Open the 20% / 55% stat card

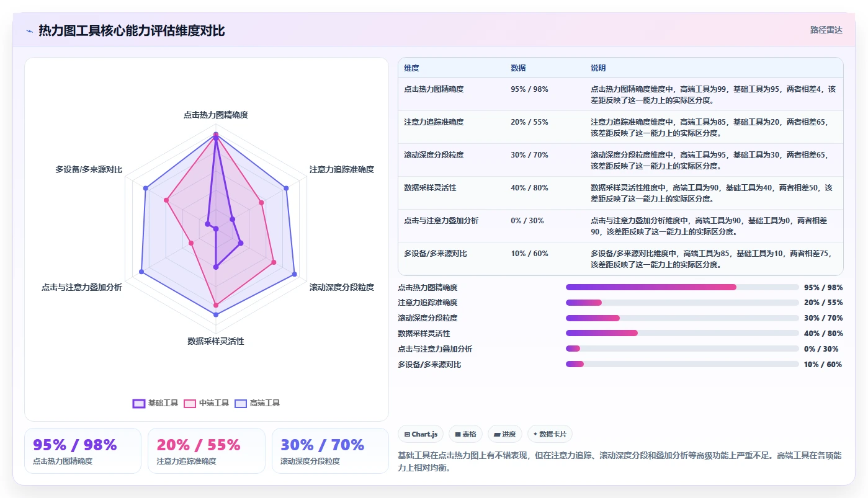[207, 451]
